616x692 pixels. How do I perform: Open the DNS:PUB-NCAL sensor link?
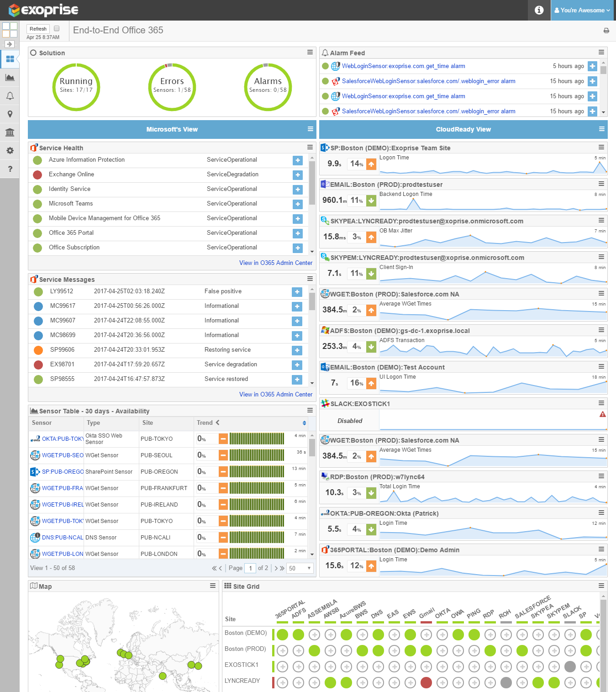pos(63,538)
